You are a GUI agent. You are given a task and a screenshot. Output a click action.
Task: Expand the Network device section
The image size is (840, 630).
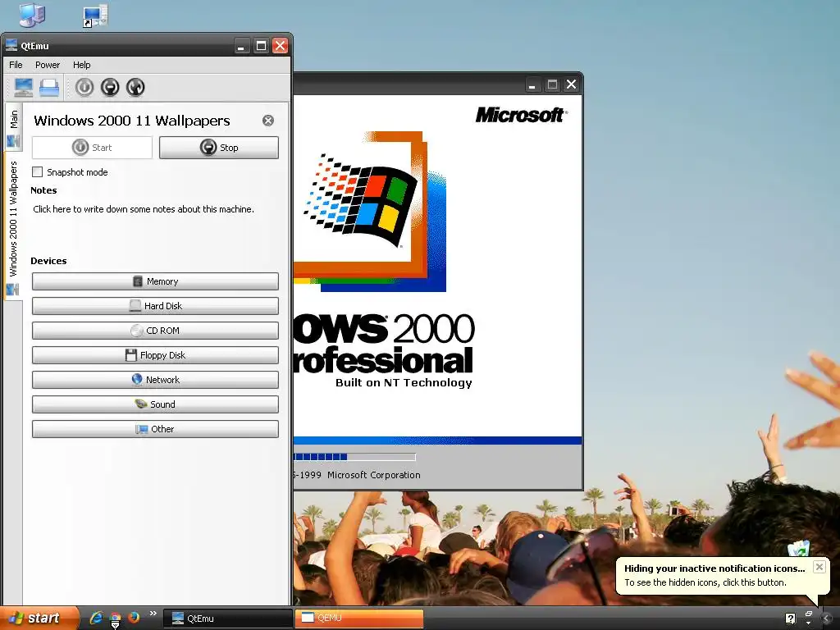coord(155,380)
